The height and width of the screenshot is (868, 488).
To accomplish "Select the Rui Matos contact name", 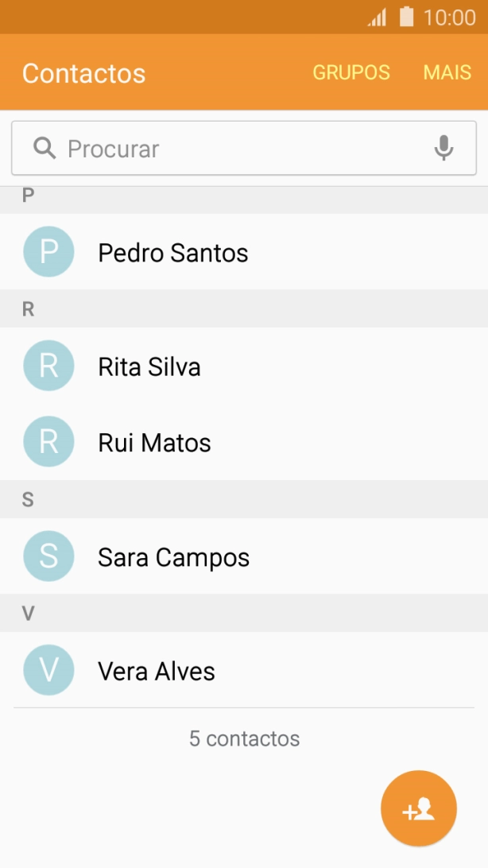I will [154, 443].
